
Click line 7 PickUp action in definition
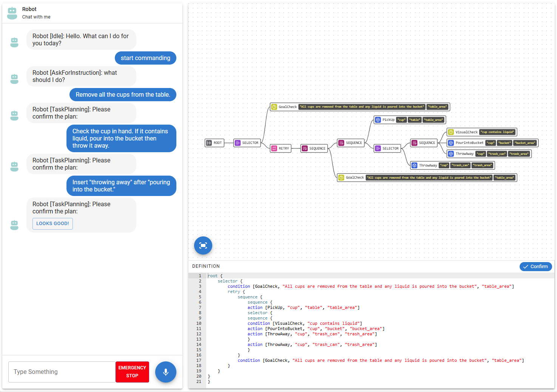(304, 307)
